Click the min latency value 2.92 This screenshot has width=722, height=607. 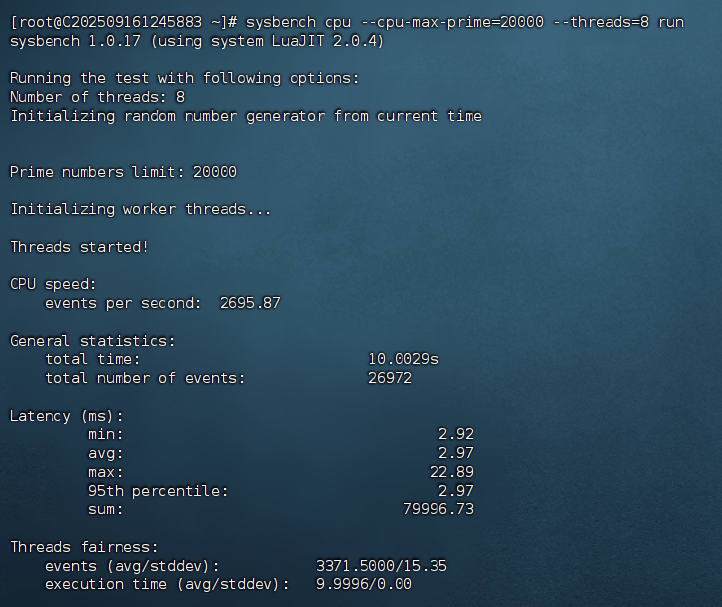[x=455, y=434]
